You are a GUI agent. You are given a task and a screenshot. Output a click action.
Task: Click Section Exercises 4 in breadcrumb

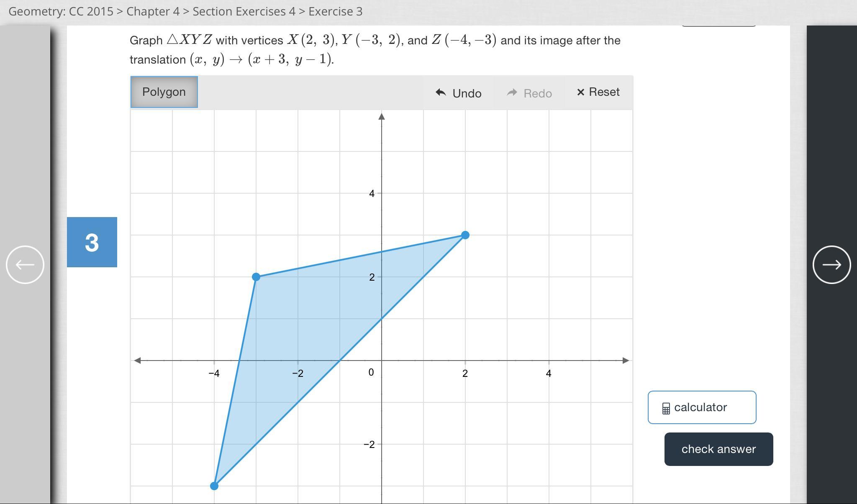(x=244, y=11)
